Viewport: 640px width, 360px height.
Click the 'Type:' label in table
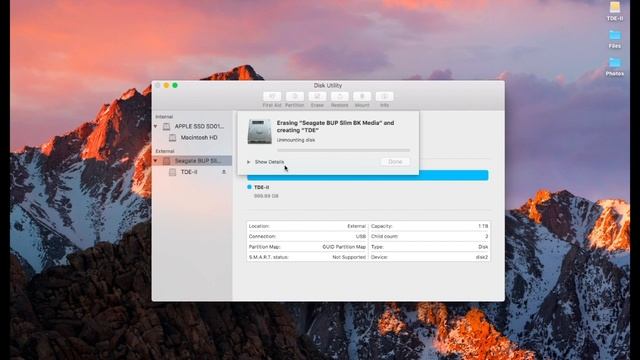click(x=377, y=247)
